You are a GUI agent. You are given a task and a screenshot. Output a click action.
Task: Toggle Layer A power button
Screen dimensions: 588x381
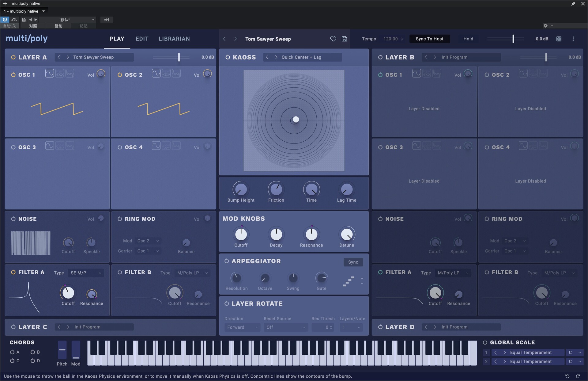[x=13, y=57]
